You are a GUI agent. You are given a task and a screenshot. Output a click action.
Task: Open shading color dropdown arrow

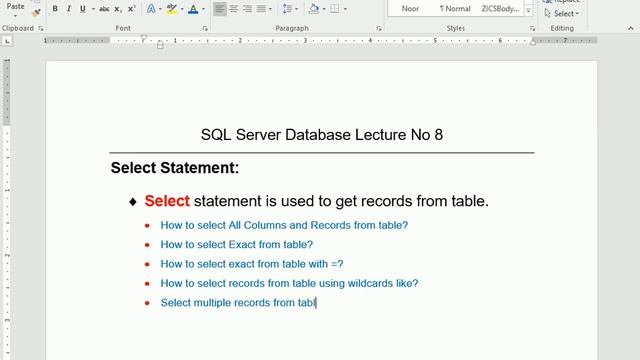(324, 9)
